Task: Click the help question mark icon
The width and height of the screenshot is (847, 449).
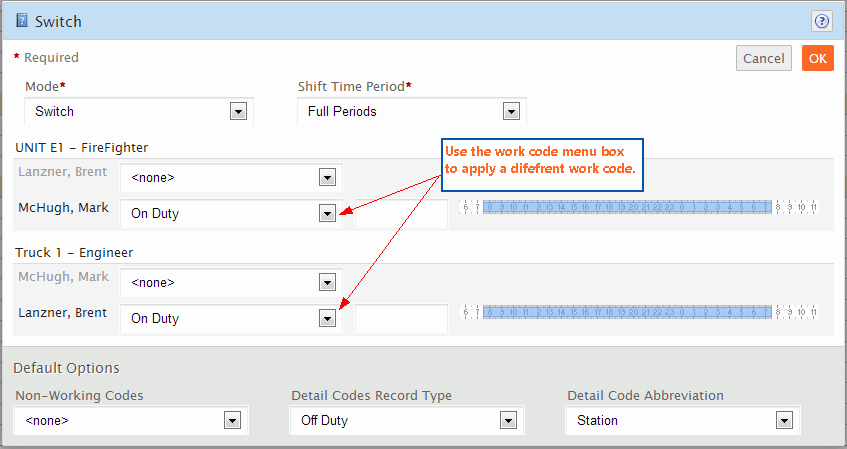Action: [x=822, y=20]
